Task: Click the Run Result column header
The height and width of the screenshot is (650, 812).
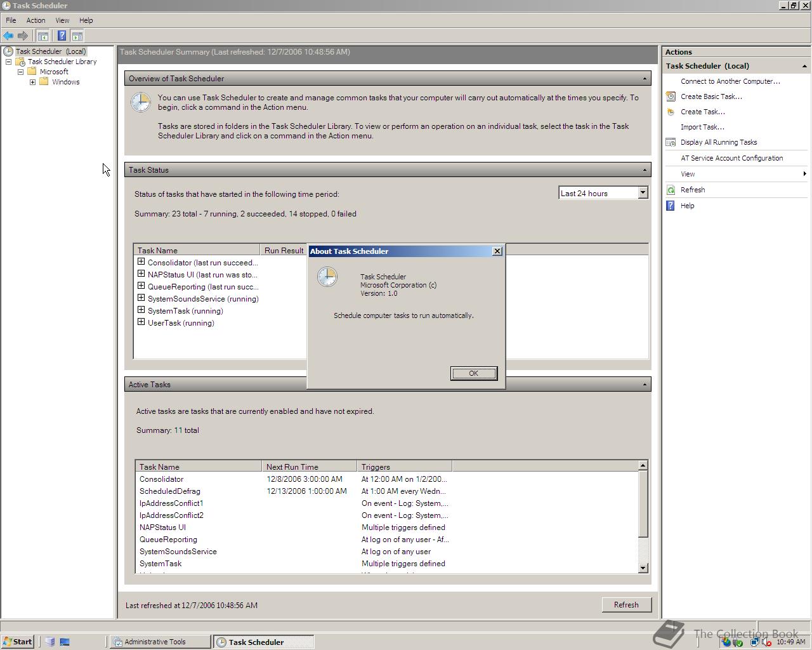Action: pos(284,251)
